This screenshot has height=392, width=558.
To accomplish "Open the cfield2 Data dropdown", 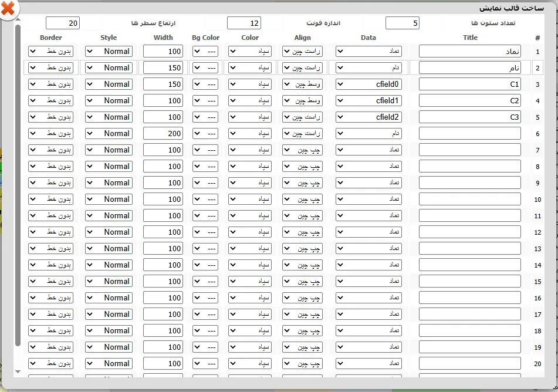I will pyautogui.click(x=368, y=117).
